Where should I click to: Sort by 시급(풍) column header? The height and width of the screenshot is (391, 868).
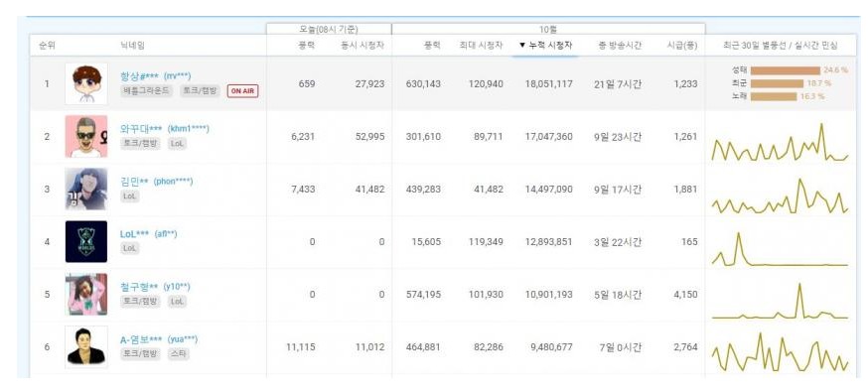coord(682,46)
